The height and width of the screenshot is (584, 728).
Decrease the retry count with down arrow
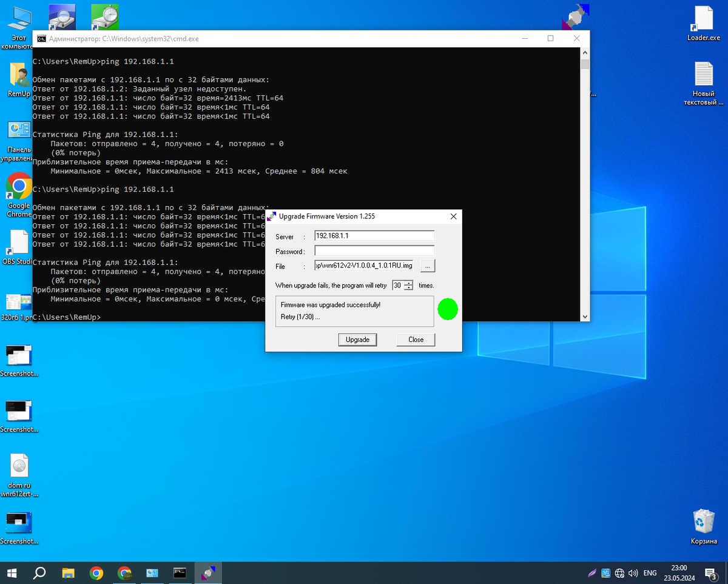[x=409, y=287]
